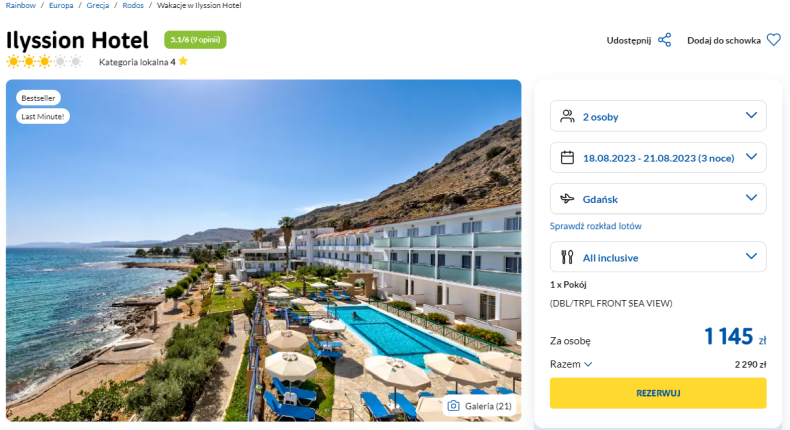
Task: Click Sprawdź rozkład lotów link
Action: tap(596, 226)
